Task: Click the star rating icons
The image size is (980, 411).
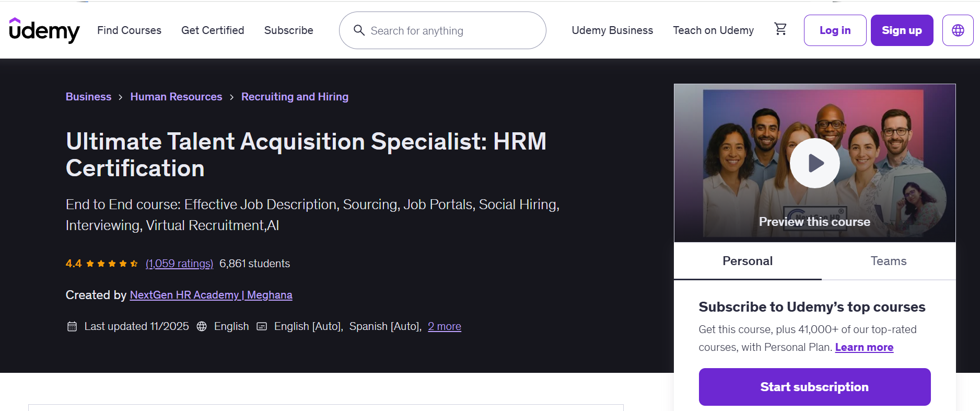Action: [x=112, y=264]
